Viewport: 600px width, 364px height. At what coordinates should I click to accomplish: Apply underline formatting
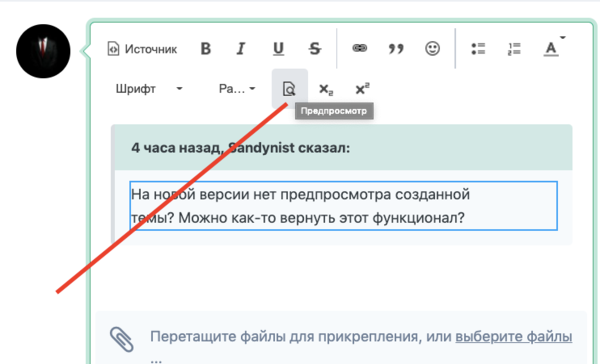(278, 49)
